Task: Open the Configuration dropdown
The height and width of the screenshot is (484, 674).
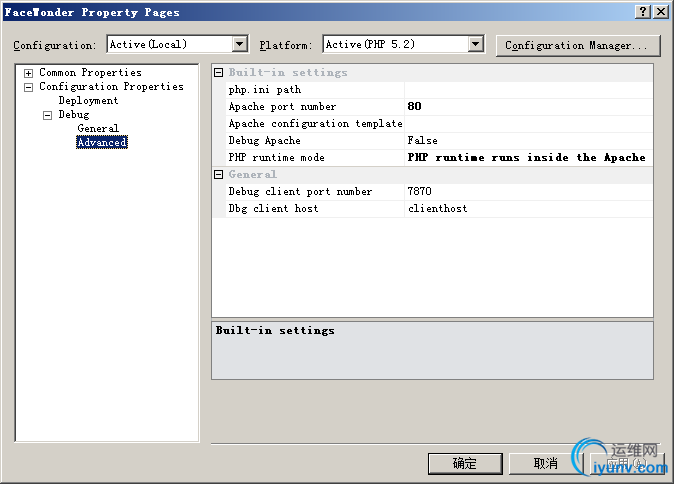Action: point(239,44)
